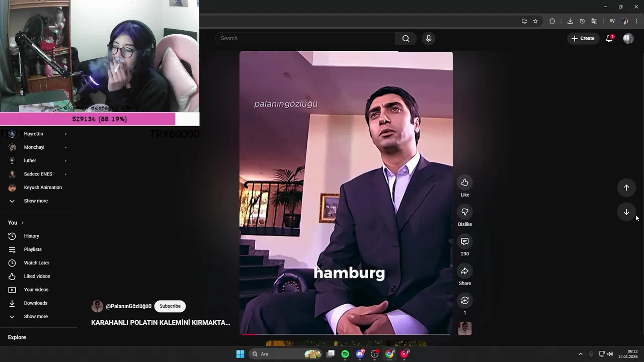Install app via address bar icon
This screenshot has width=644, height=362.
[x=524, y=21]
